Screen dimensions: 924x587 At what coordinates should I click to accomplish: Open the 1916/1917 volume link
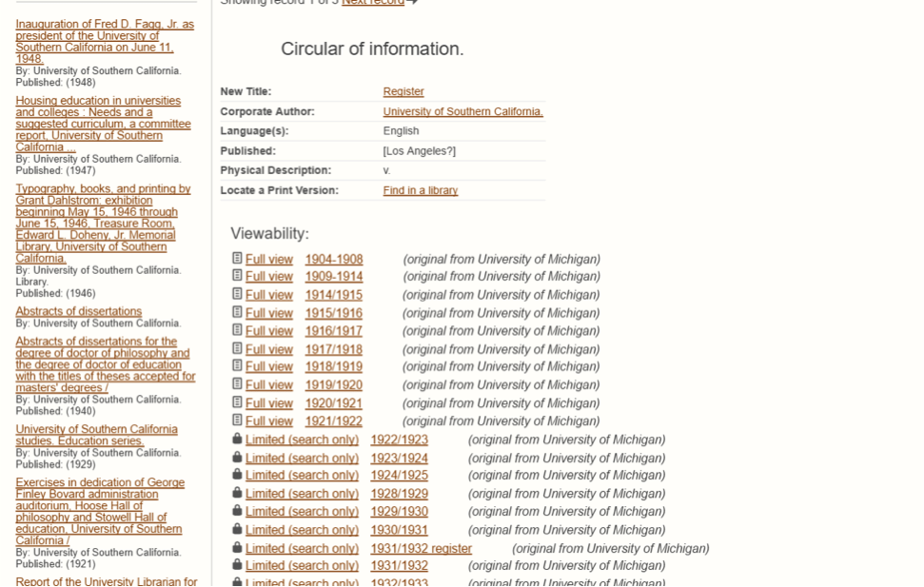coord(333,331)
